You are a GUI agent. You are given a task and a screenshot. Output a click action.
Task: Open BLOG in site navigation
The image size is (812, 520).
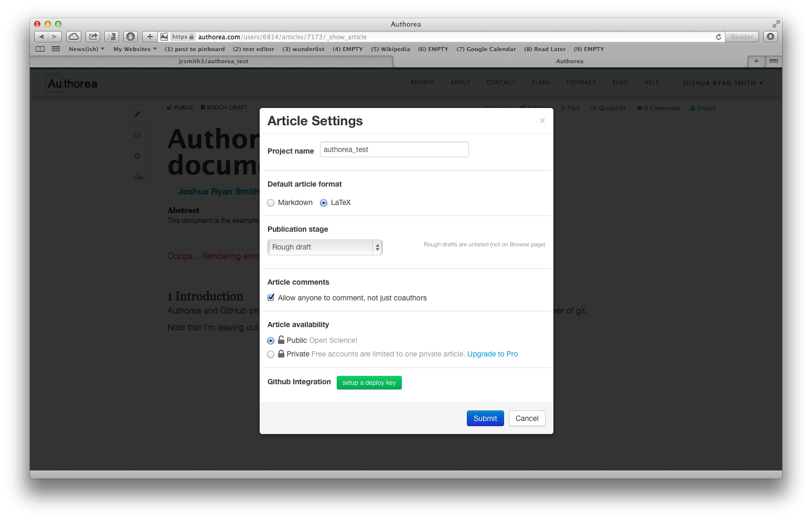(620, 83)
